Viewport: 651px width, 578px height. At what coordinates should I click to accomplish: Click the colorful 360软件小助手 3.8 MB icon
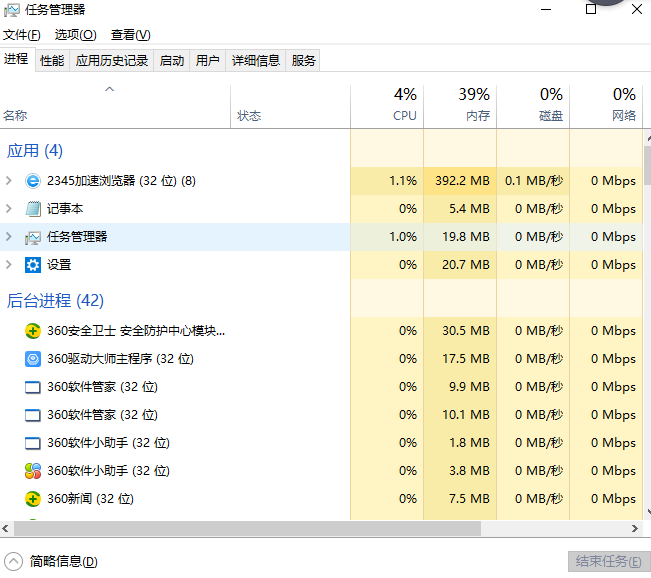pyautogui.click(x=33, y=471)
